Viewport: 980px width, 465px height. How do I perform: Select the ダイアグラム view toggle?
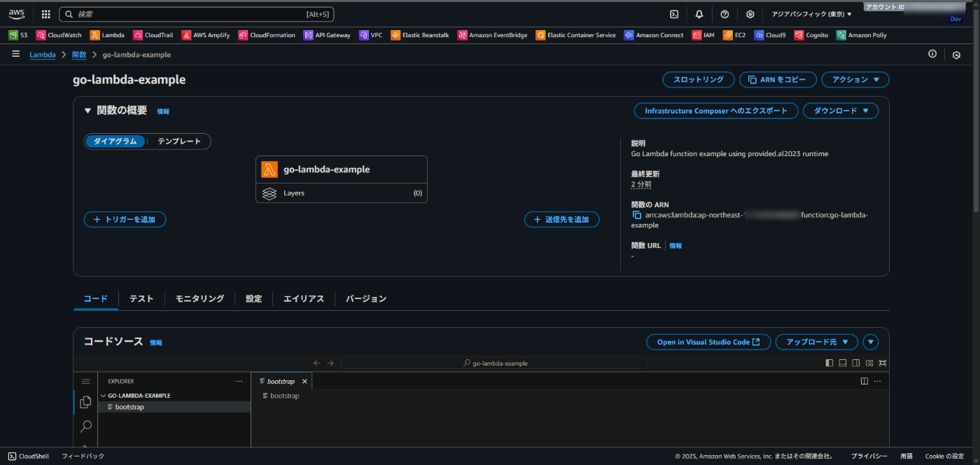[115, 141]
